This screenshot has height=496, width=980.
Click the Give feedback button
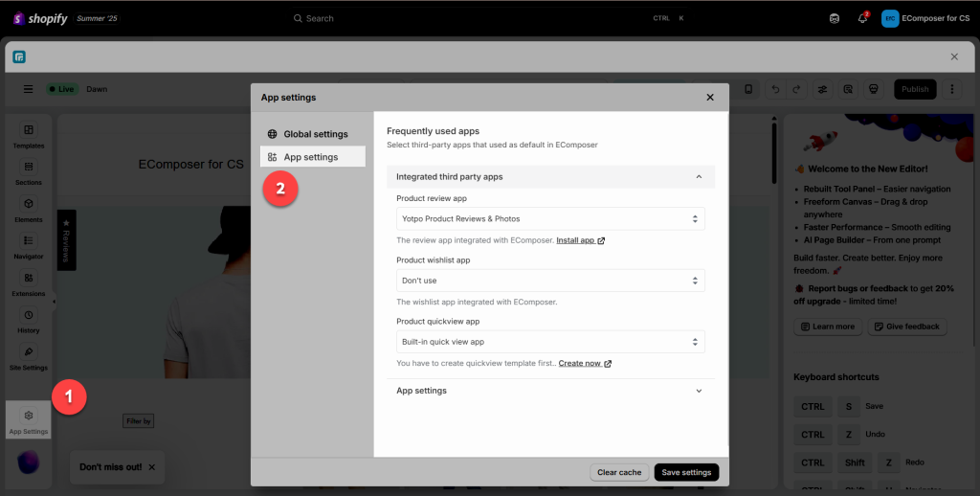[907, 327]
